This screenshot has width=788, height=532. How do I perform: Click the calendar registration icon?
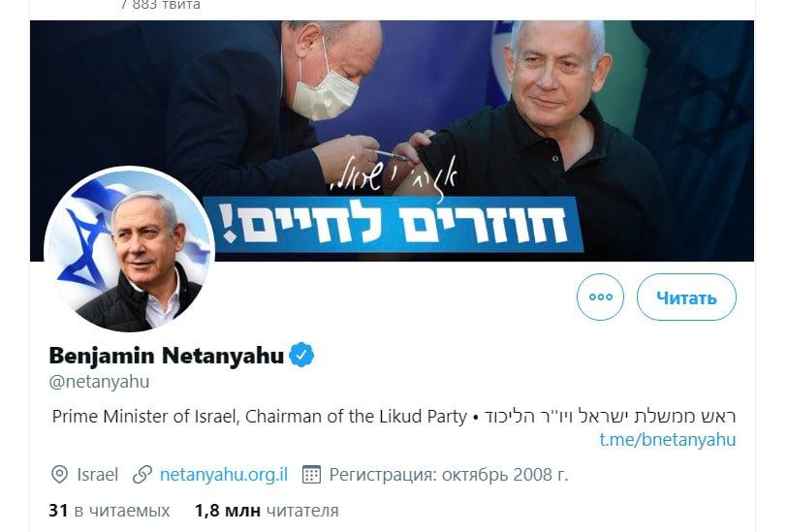pyautogui.click(x=311, y=474)
